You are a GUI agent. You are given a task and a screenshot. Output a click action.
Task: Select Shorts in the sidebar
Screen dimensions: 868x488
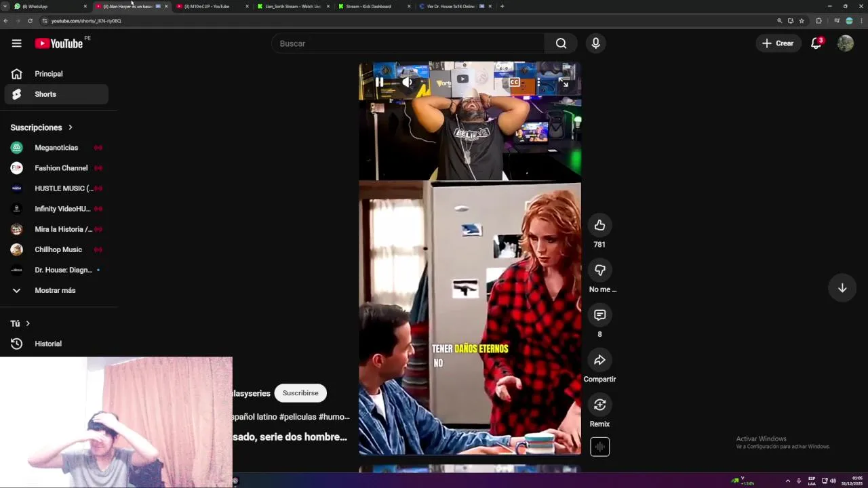coord(56,94)
